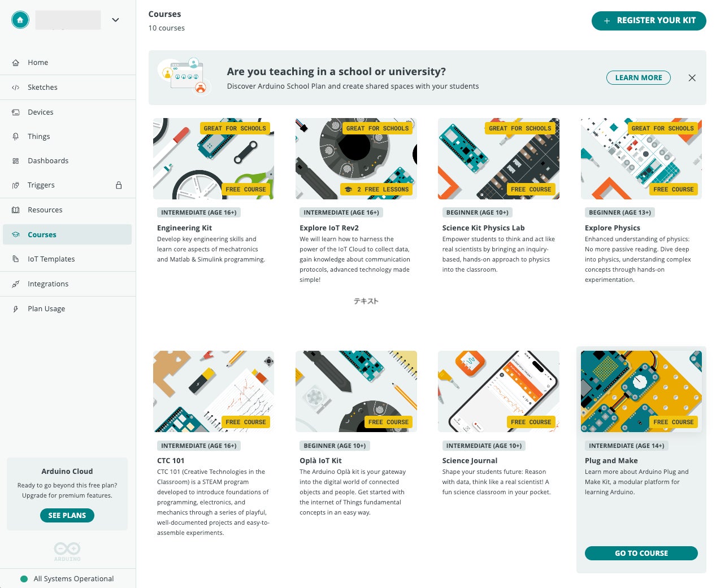Click the Devices sidebar icon
Viewport: 716px width, 588px height.
pos(16,112)
